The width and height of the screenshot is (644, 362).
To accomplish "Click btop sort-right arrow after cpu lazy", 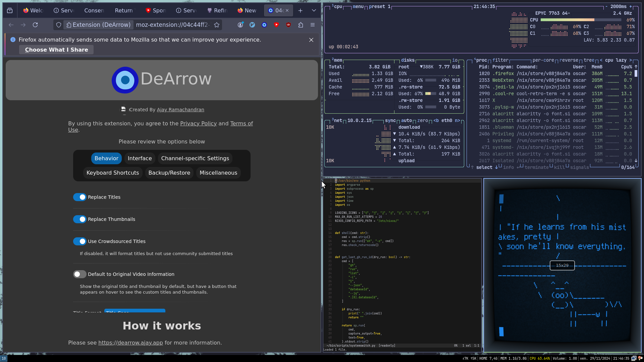I will pyautogui.click(x=631, y=60).
